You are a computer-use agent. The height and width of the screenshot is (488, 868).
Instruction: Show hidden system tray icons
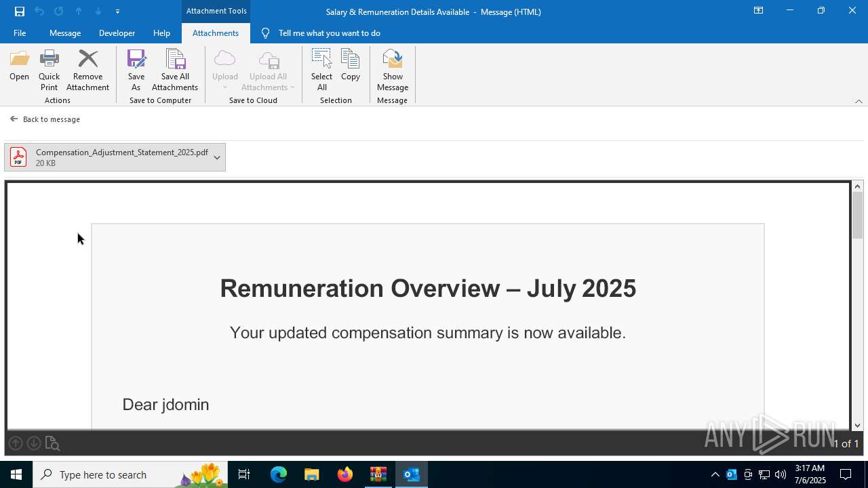715,474
